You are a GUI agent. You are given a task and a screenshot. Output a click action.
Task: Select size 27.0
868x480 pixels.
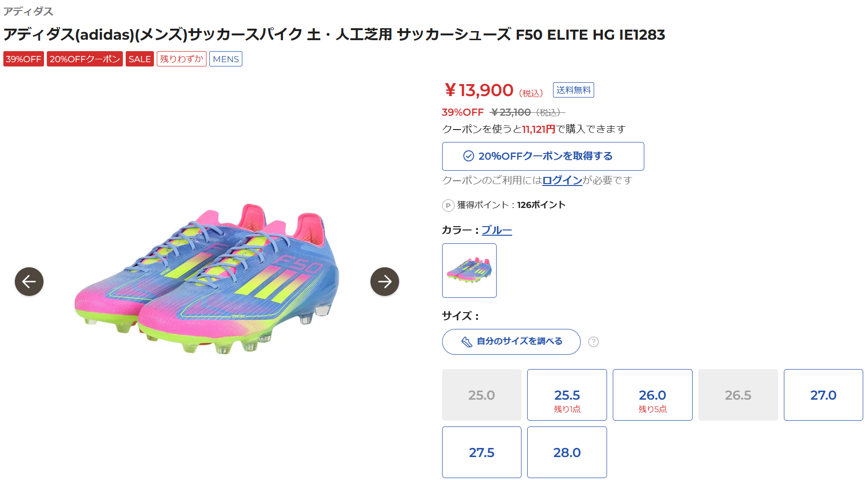click(x=823, y=395)
